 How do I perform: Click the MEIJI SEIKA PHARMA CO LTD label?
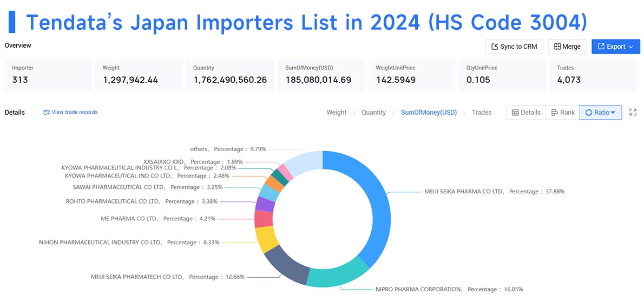(495, 192)
